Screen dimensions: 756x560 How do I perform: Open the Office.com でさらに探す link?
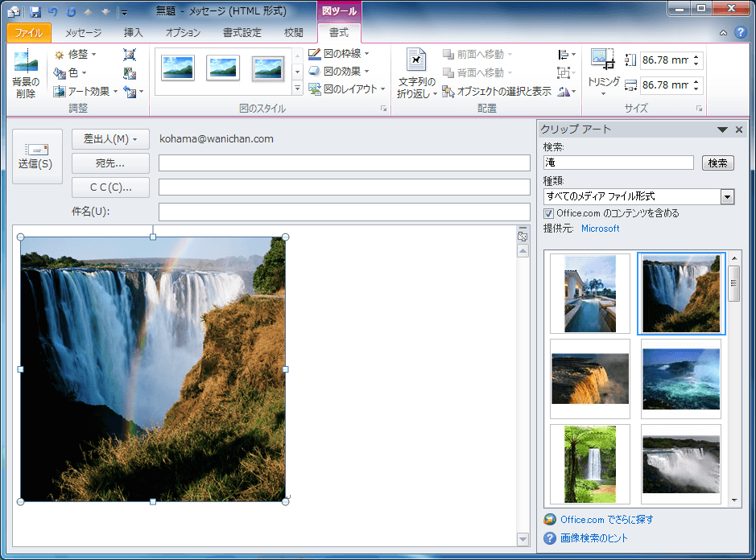click(606, 520)
